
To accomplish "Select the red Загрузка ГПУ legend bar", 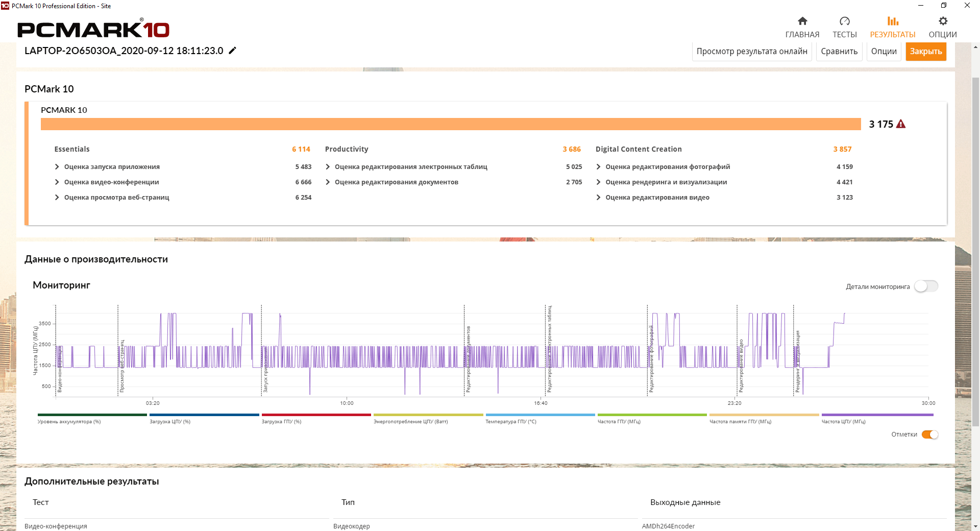I will pos(316,415).
